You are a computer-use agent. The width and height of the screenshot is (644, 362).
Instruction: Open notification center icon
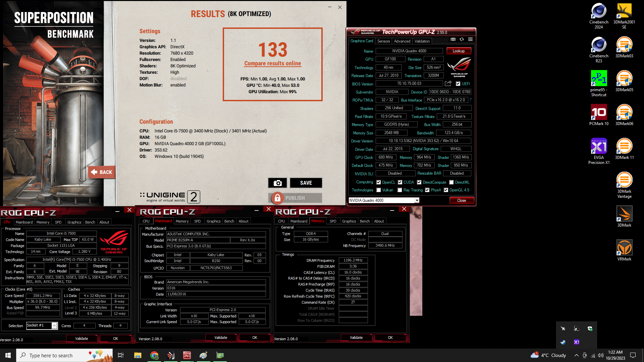coord(633,355)
